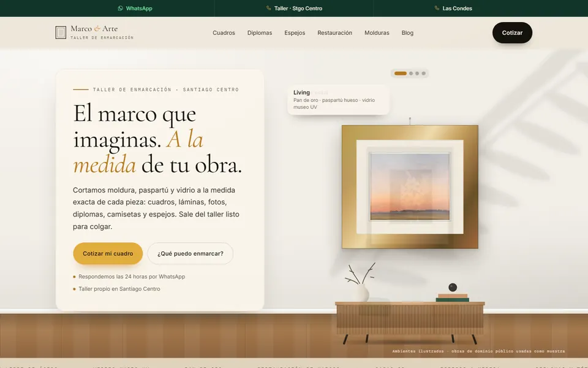Call the Taller · Stgo Centro phone link

[294, 8]
